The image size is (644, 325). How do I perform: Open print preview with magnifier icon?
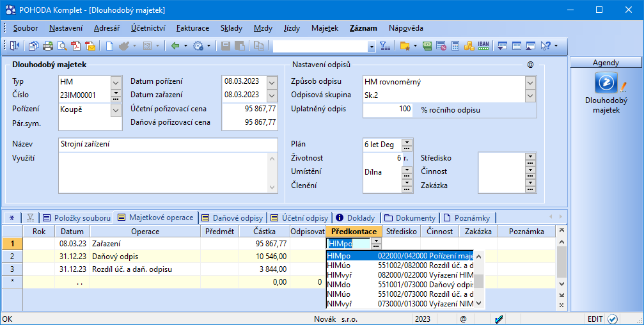pos(62,46)
